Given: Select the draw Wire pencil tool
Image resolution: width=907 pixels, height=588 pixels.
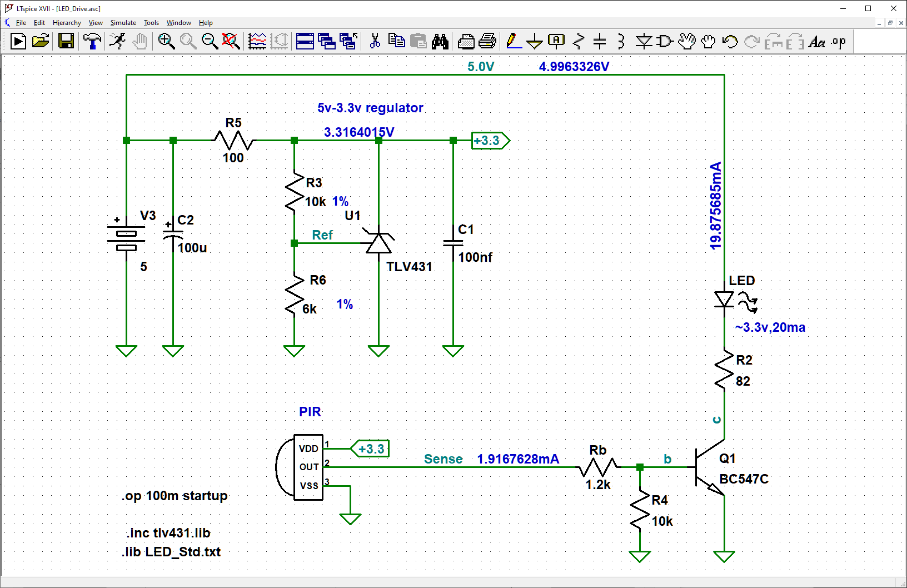Looking at the screenshot, I should pos(514,41).
